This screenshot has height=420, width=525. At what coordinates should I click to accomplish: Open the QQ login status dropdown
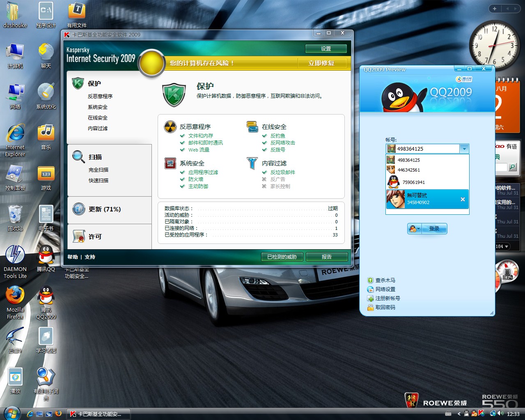pos(415,229)
